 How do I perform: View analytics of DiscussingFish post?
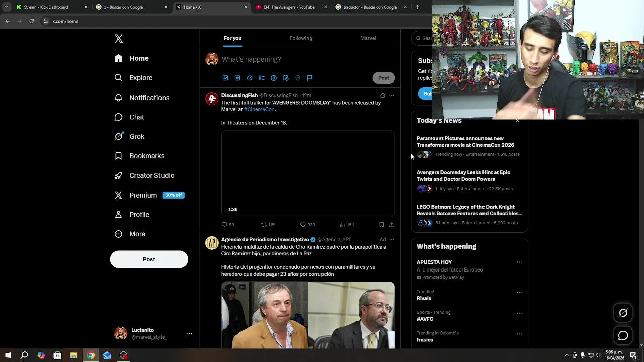coord(347,225)
